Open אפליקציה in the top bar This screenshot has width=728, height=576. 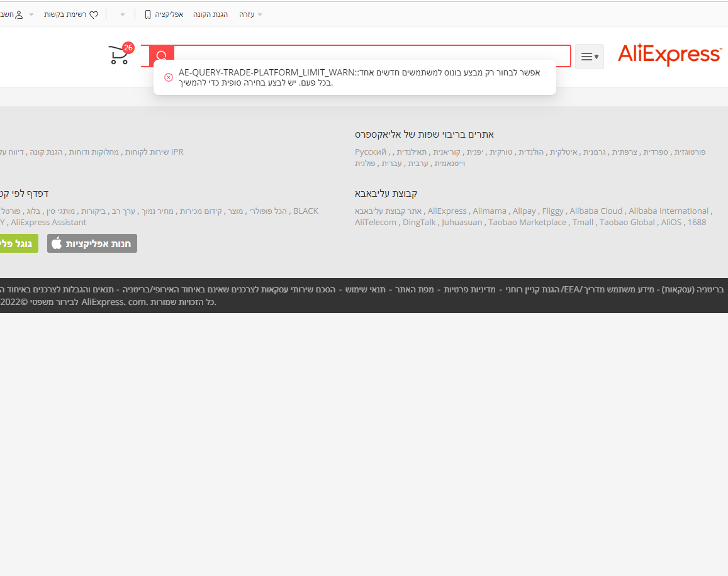(x=169, y=15)
